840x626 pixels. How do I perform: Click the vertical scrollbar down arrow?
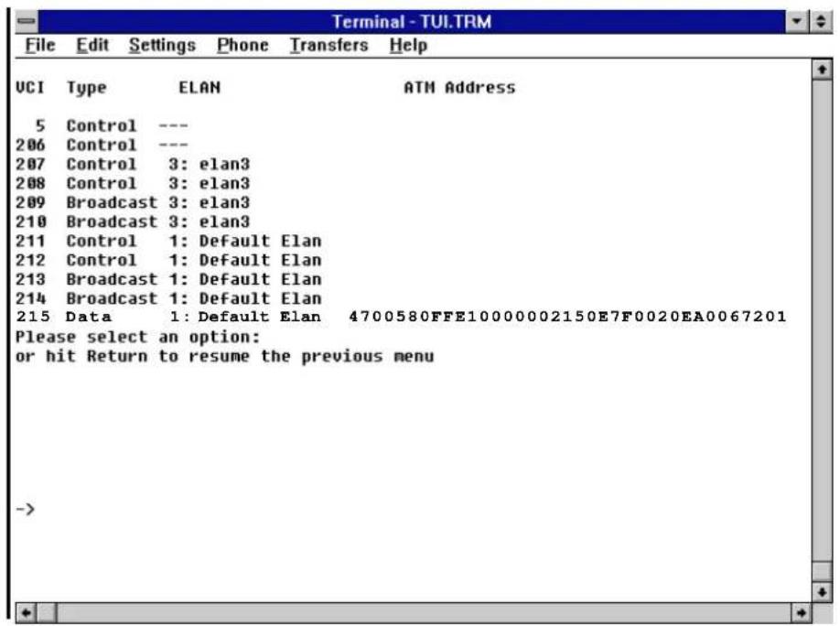click(822, 592)
